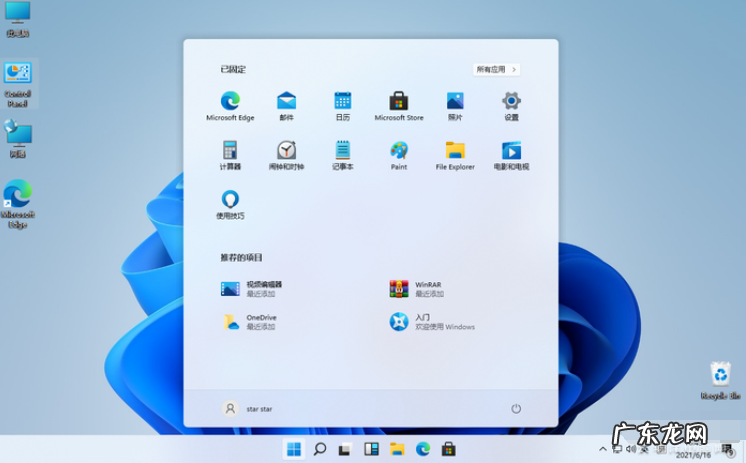The image size is (746, 463).
Task: Show 所有应用 all apps list
Action: pos(496,69)
